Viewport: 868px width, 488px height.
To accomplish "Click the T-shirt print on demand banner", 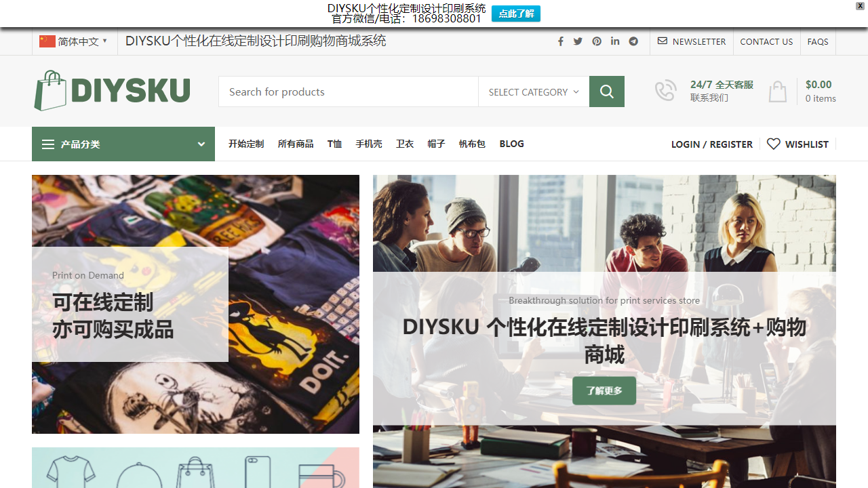I will pos(195,304).
